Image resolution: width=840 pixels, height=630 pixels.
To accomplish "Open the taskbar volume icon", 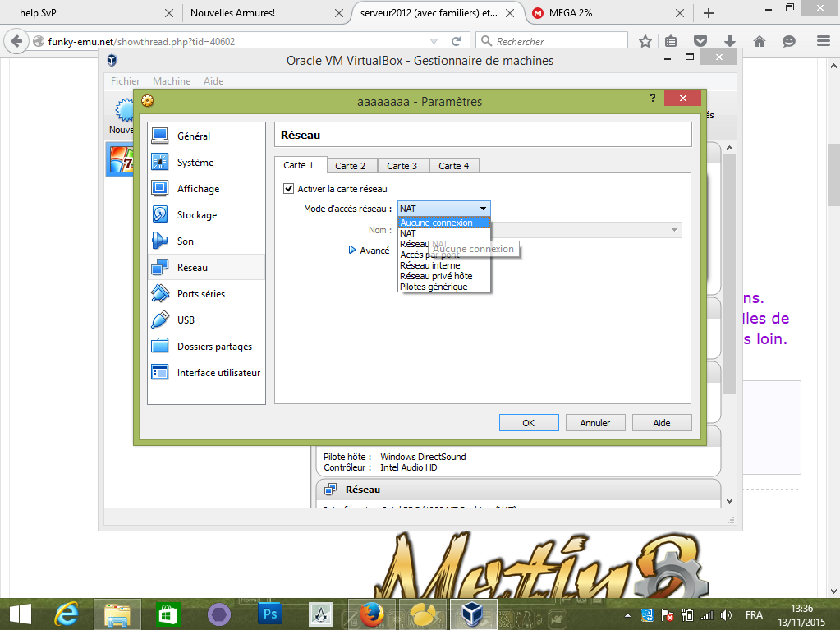I will tap(727, 615).
